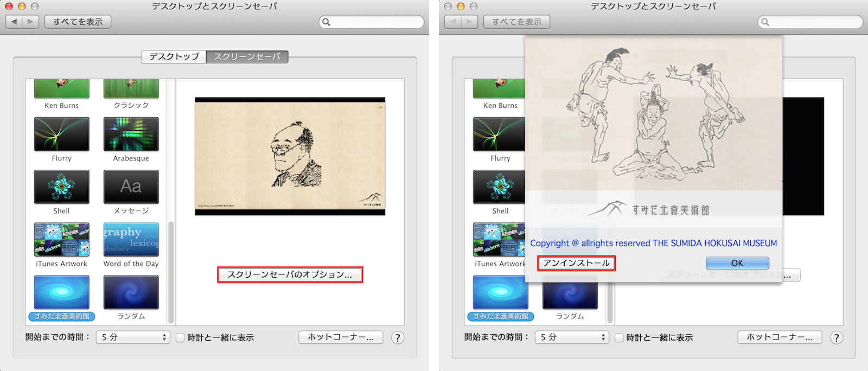The width and height of the screenshot is (868, 371).
Task: Click Copyright SUMIDA HOKUSAI MUSEUM text
Action: click(x=654, y=243)
